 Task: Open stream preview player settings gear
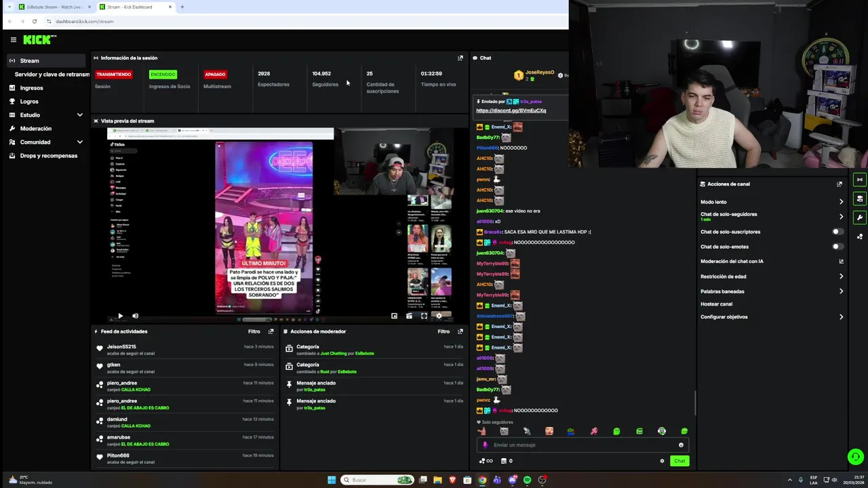click(x=439, y=316)
